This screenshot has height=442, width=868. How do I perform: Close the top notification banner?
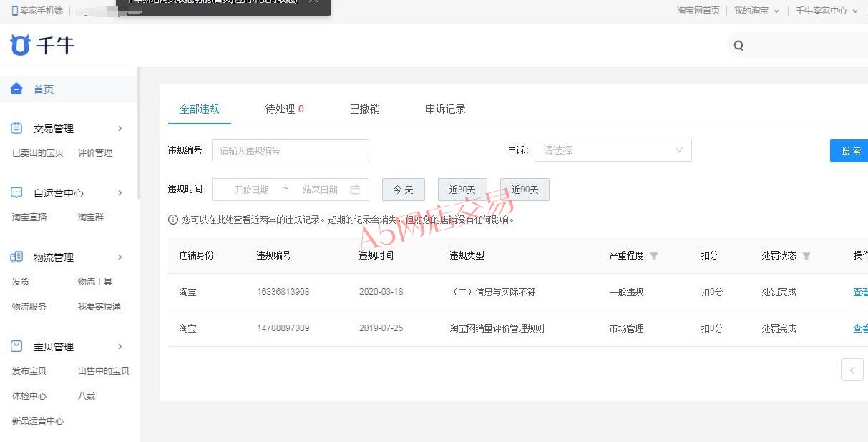point(313,3)
